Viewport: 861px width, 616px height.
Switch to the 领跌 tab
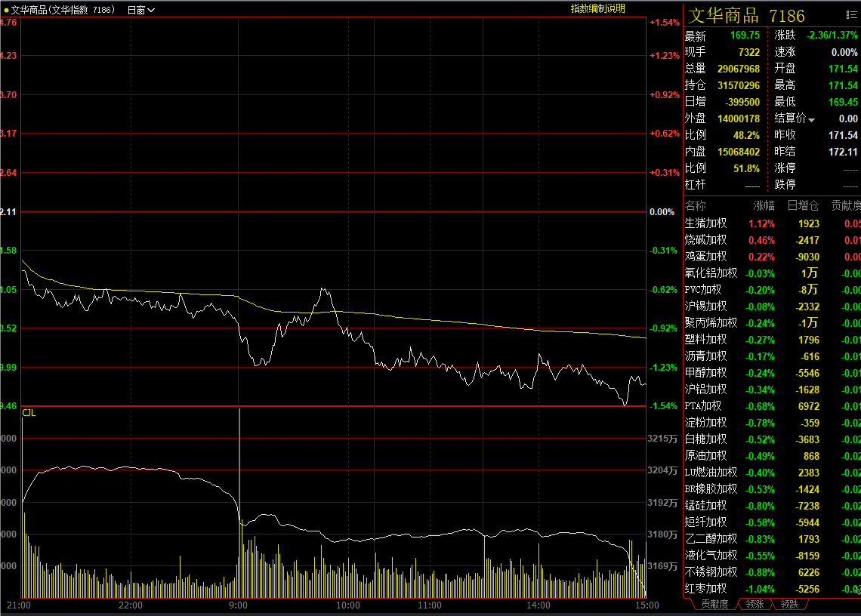tap(789, 604)
